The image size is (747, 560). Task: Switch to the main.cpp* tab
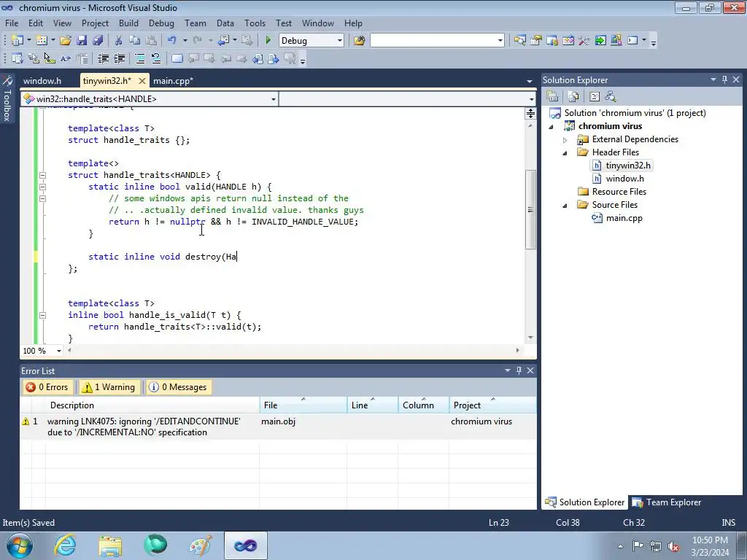pos(174,80)
